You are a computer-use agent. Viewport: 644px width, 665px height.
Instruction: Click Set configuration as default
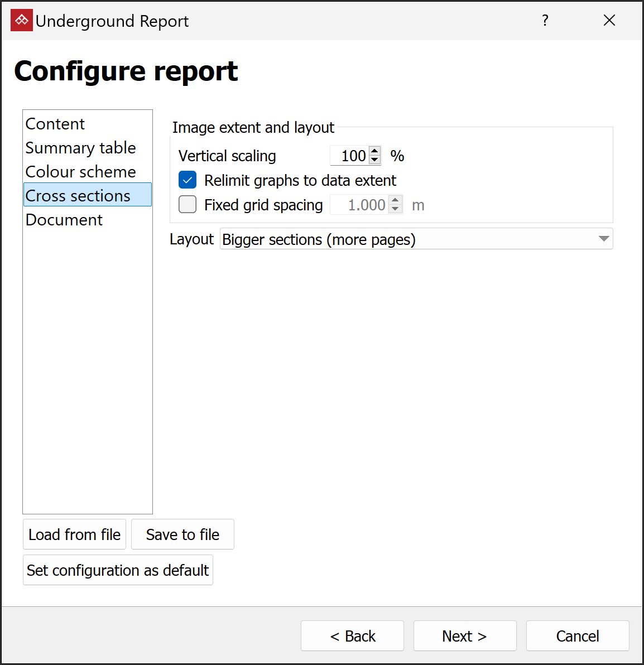118,570
